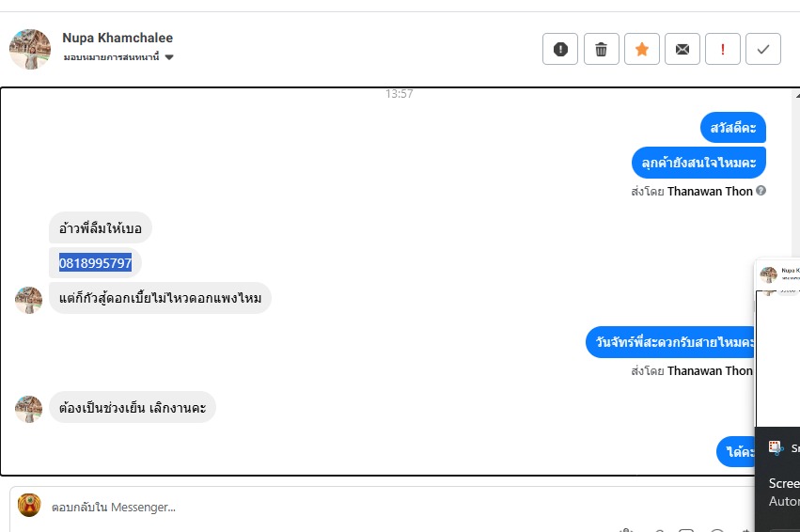Screen dimensions: 800x532
Task: Toggle the orange star follow-up marker
Action: [642, 49]
